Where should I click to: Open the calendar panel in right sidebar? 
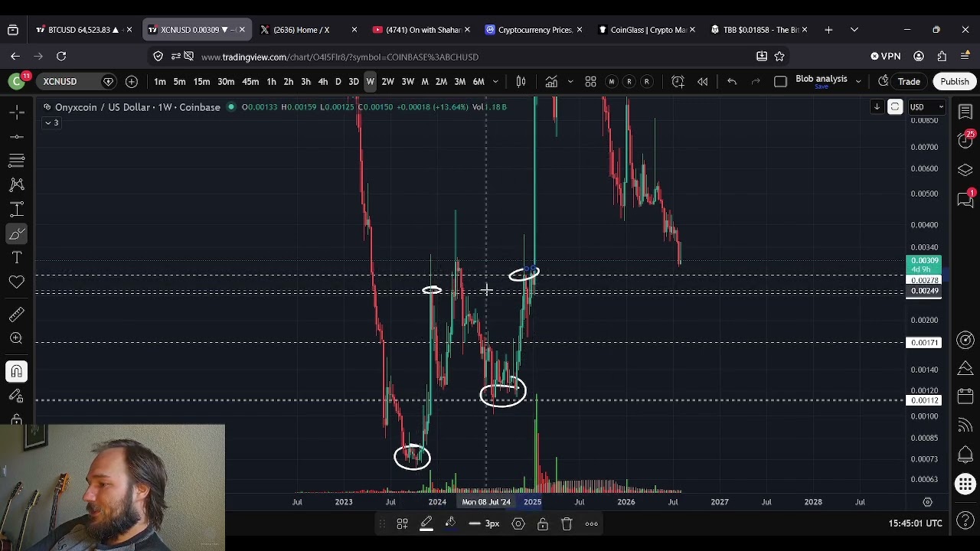(x=965, y=396)
